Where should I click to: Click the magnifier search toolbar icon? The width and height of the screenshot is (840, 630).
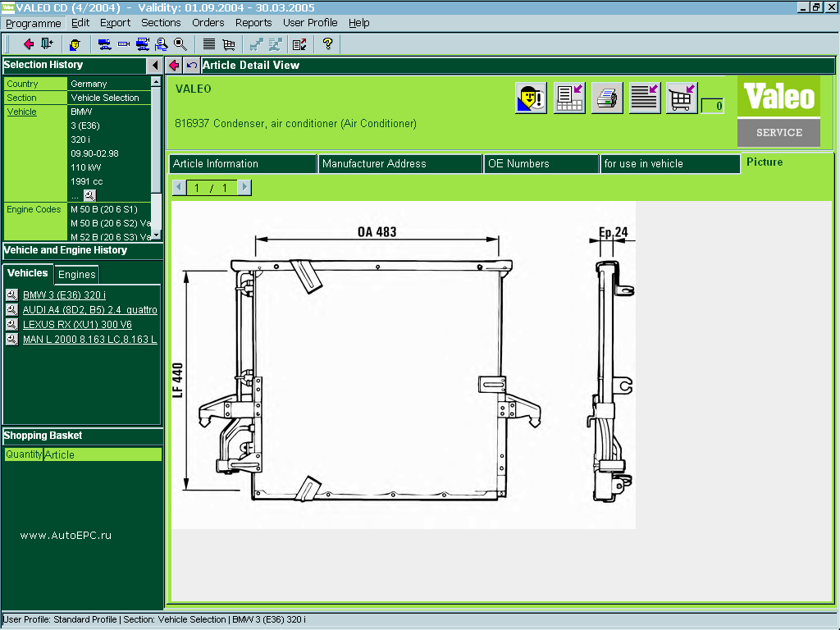click(180, 44)
